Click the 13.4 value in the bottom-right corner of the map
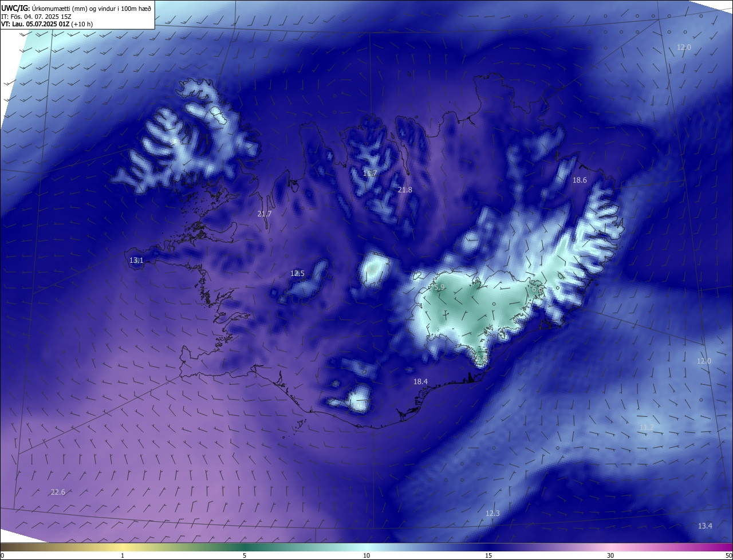Screen dimensions: 733x560 pyautogui.click(x=705, y=526)
